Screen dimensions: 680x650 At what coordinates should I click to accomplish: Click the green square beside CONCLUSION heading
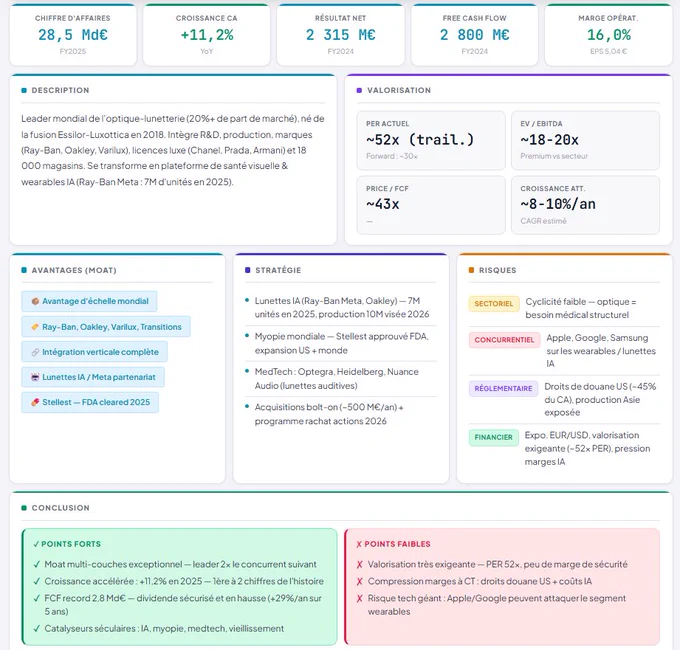(24, 508)
